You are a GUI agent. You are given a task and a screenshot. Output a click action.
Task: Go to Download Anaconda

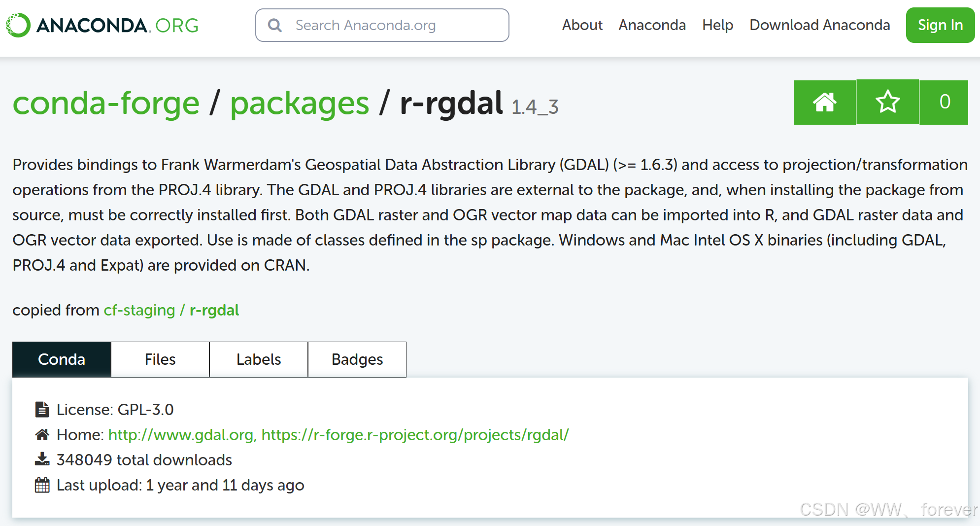pyautogui.click(x=819, y=25)
